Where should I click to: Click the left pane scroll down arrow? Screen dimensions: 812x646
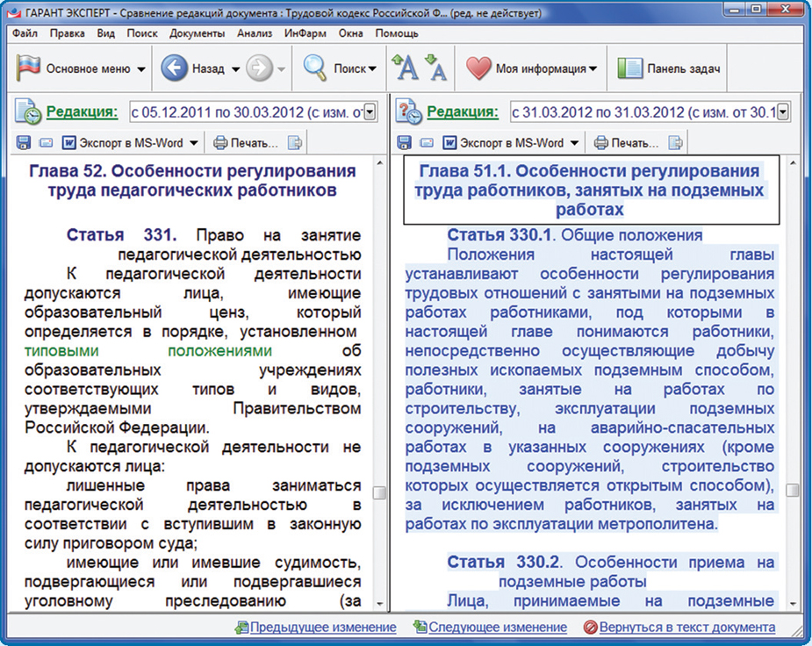(x=379, y=604)
